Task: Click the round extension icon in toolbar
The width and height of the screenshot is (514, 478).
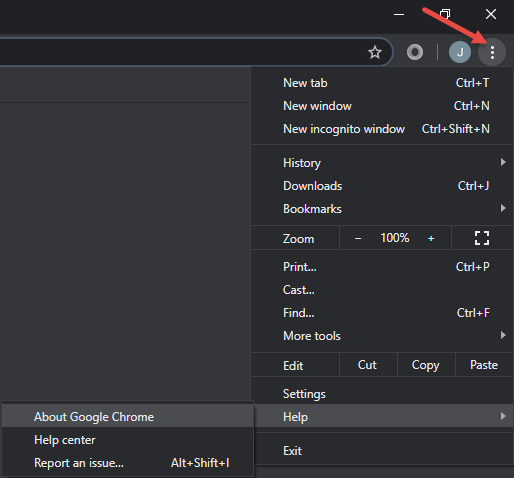Action: [x=415, y=52]
